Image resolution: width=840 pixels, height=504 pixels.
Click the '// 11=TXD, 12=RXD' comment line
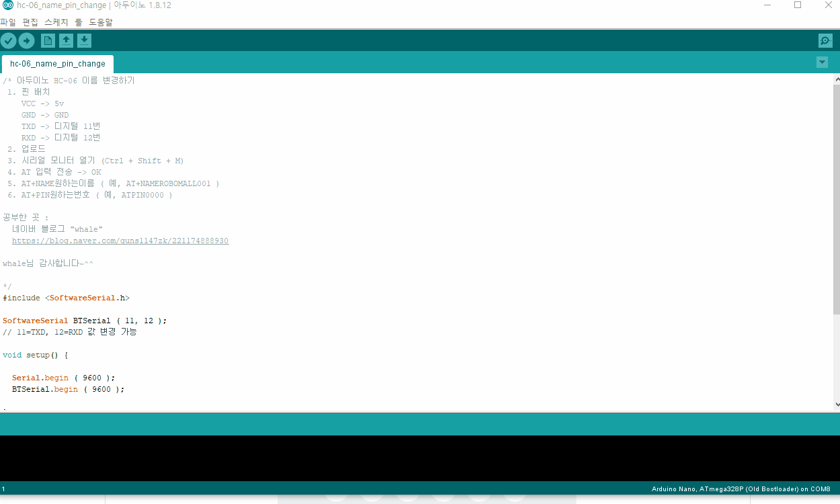pyautogui.click(x=70, y=332)
